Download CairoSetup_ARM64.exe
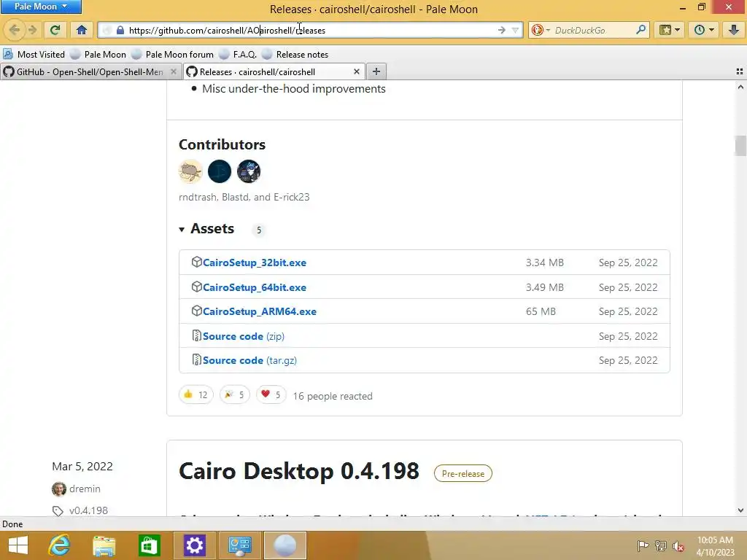747x560 pixels. [x=260, y=311]
